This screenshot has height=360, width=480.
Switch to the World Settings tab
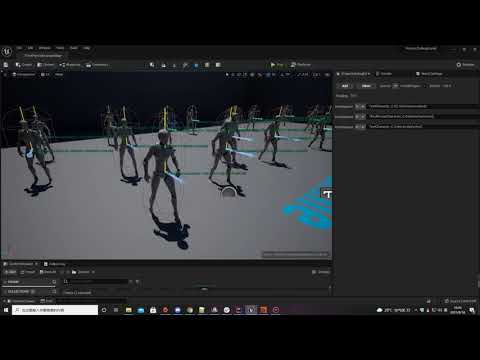(429, 74)
